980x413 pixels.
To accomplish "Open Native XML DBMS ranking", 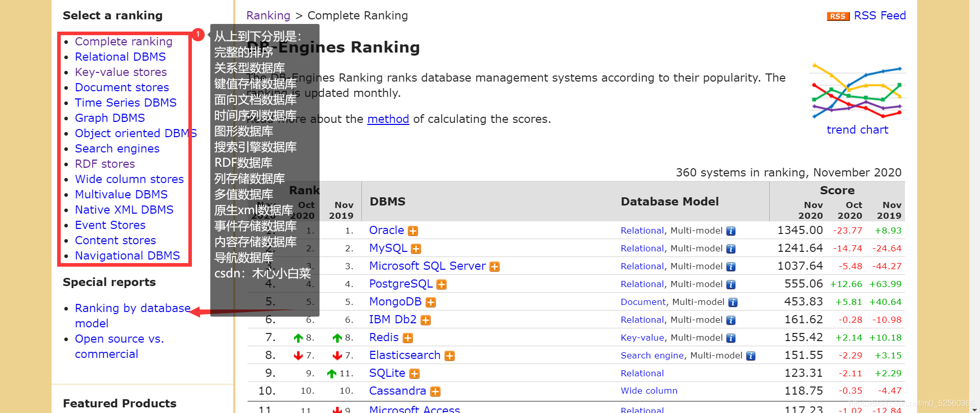I will 124,210.
